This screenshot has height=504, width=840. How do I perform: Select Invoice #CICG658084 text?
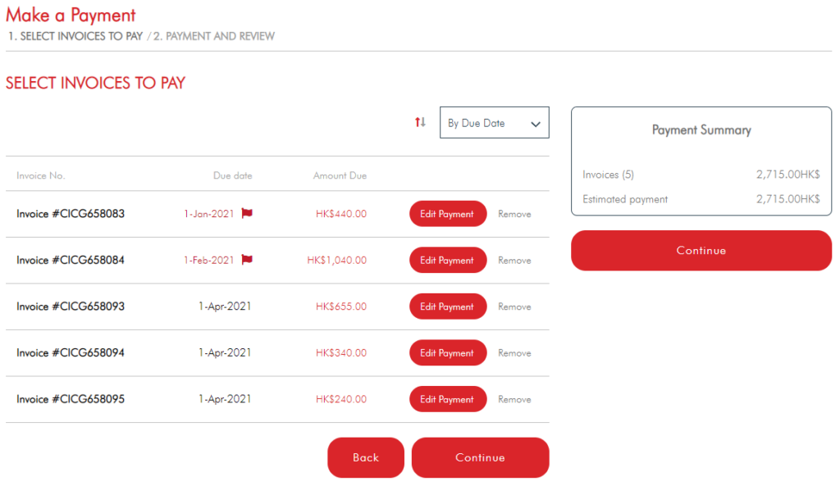(71, 260)
